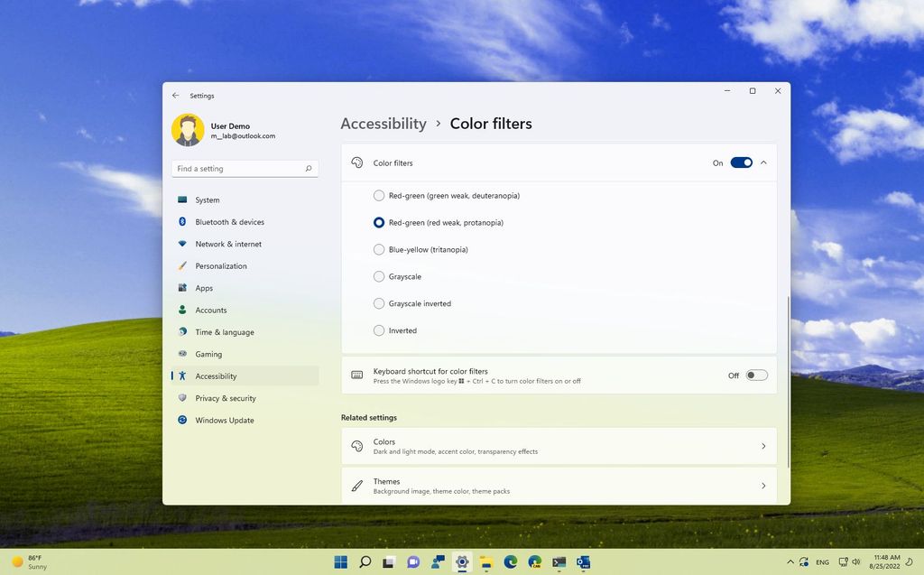Expand the Colors related settings
924x575 pixels.
point(558,445)
